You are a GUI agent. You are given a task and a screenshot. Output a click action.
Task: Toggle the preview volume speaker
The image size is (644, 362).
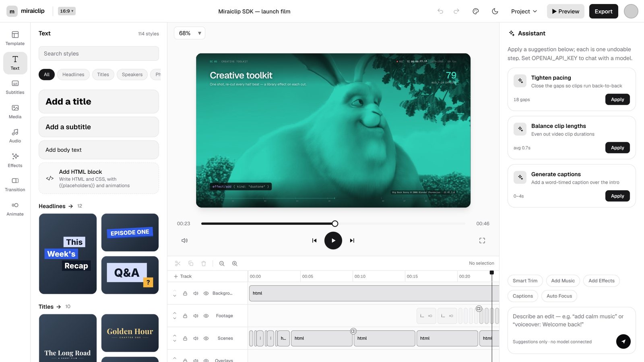[x=184, y=241]
